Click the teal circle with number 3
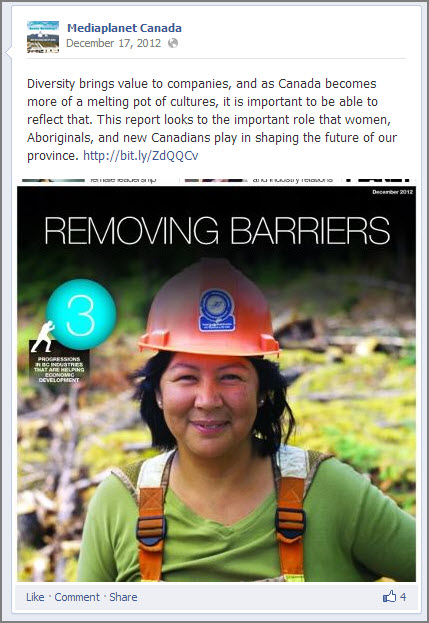 (x=81, y=314)
